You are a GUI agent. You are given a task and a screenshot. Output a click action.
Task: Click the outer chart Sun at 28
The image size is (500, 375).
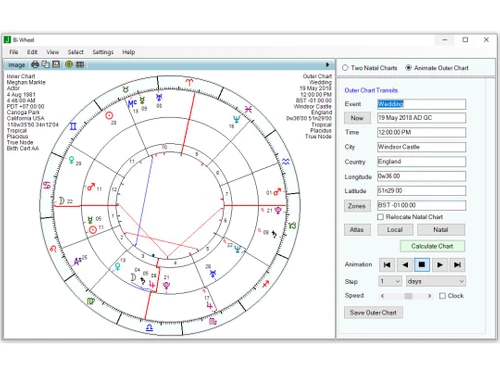point(109,116)
